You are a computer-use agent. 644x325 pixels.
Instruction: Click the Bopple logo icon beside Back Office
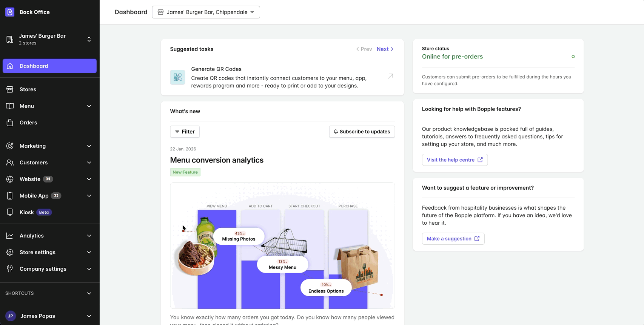click(x=10, y=12)
